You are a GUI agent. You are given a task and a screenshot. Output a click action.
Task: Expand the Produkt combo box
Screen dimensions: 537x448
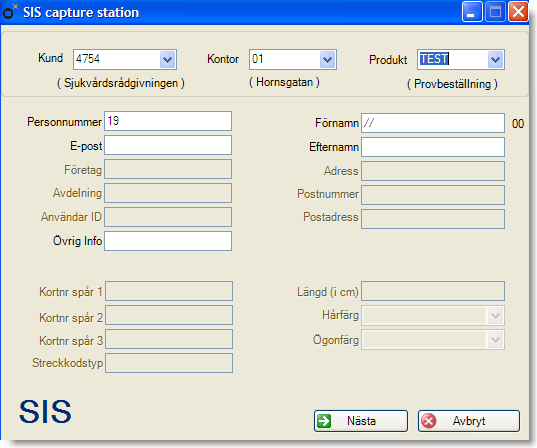(x=495, y=60)
